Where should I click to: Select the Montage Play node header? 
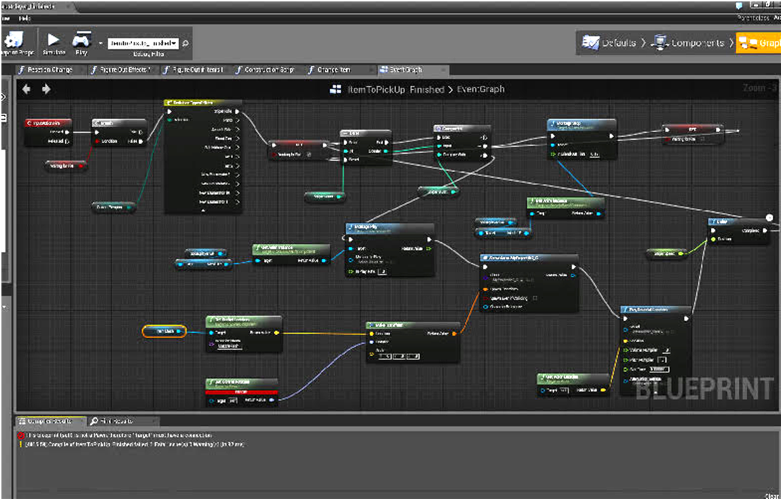(390, 228)
